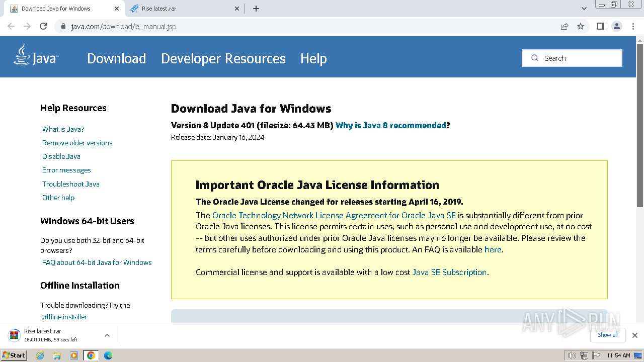Open a new browser tab
The height and width of the screenshot is (362, 644).
coord(256,9)
